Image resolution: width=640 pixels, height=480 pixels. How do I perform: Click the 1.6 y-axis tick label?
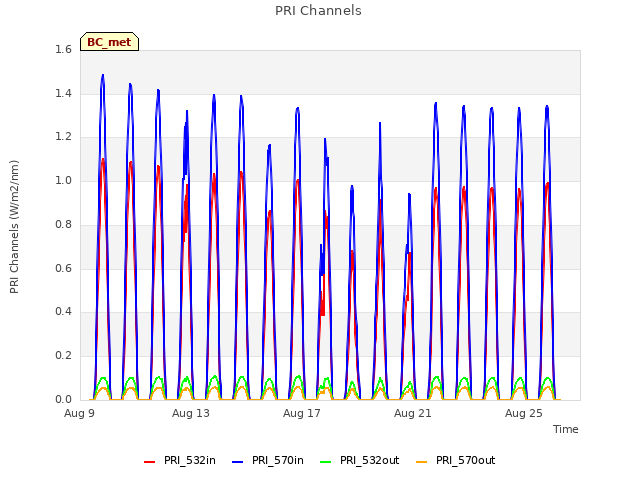pyautogui.click(x=63, y=50)
